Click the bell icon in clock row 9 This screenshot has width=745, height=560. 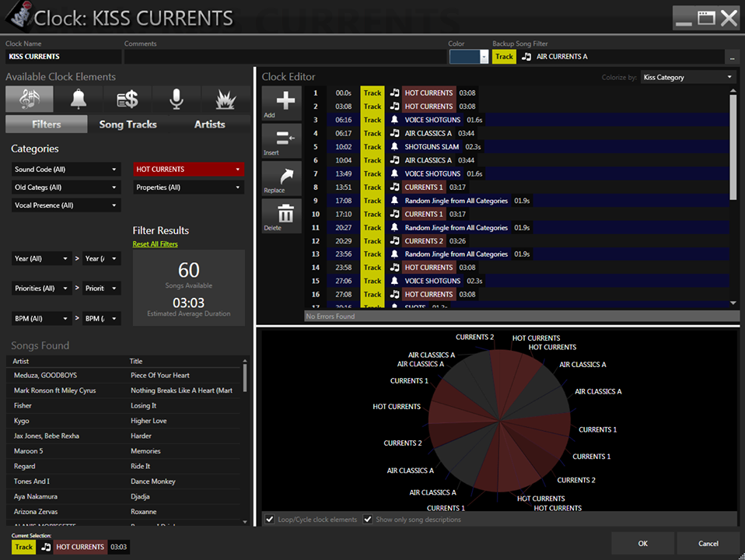(394, 201)
